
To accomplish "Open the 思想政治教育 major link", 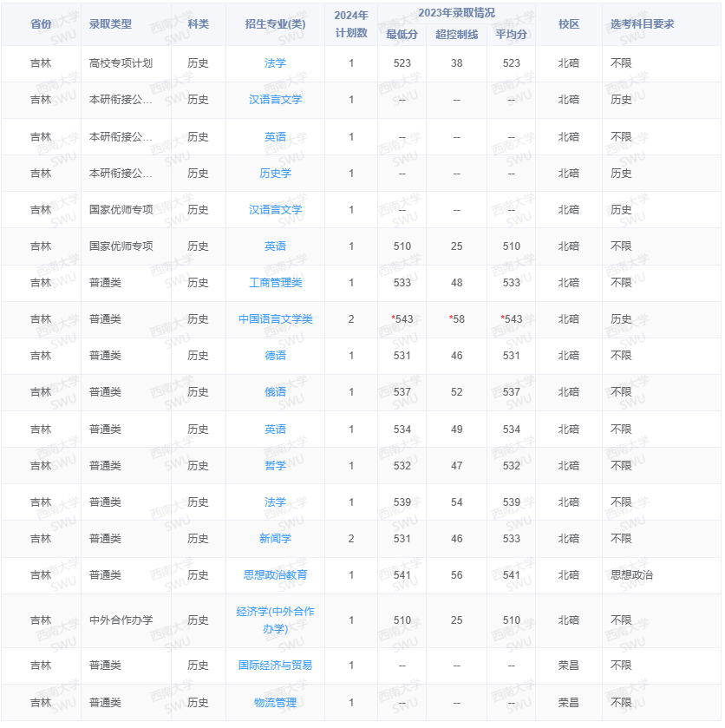I will coord(275,574).
